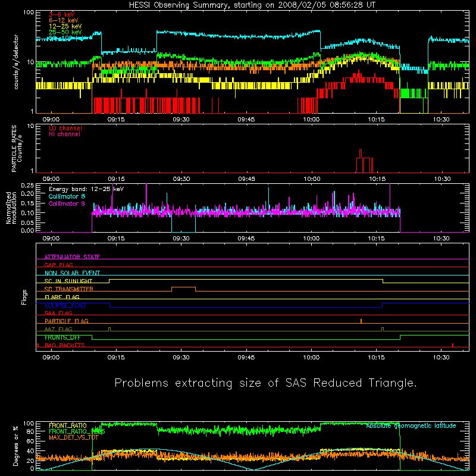Select the Collimator 9 legend entry

coord(67,203)
